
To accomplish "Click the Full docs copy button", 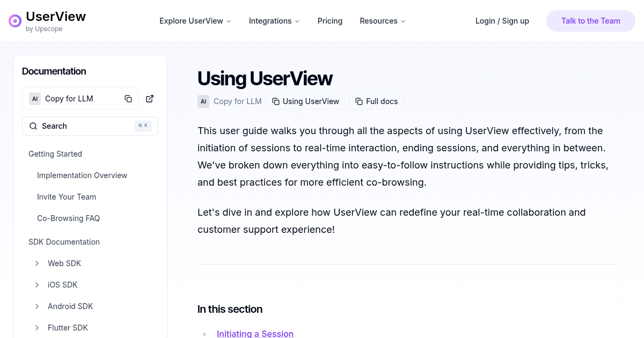I will (x=377, y=101).
